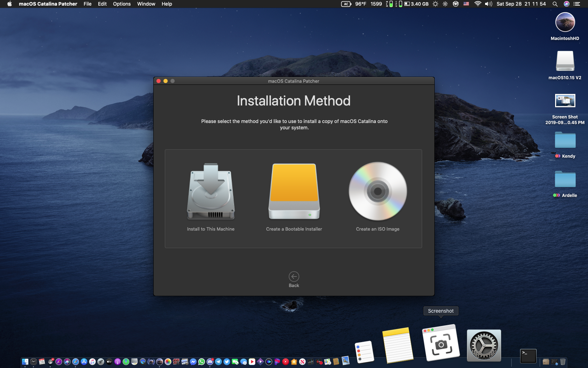
Task: Open Telegram from the Dock
Action: pos(218,362)
